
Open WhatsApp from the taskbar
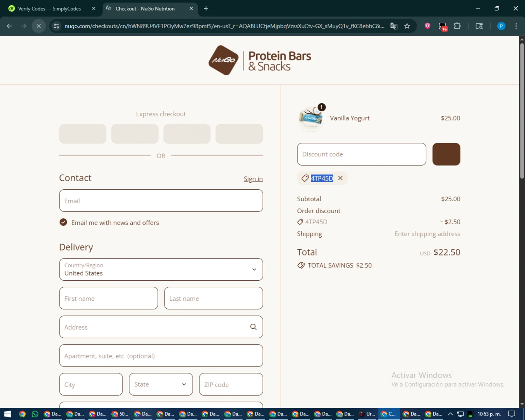click(x=35, y=414)
